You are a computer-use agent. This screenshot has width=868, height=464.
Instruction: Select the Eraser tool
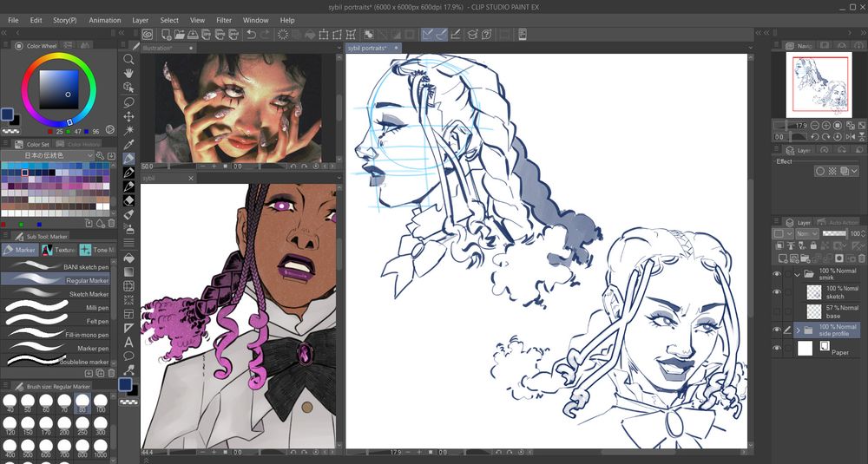pyautogui.click(x=128, y=200)
